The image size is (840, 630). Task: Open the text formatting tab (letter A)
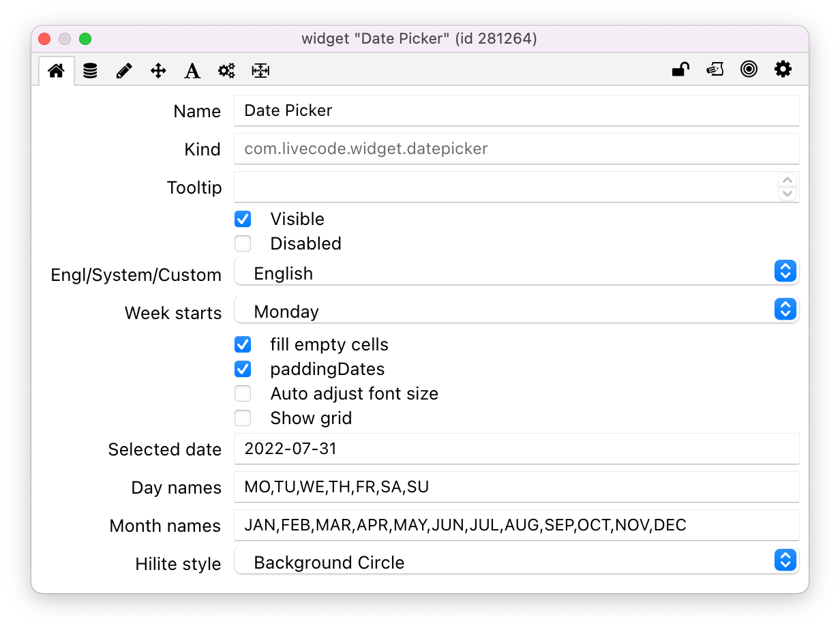[x=192, y=70]
